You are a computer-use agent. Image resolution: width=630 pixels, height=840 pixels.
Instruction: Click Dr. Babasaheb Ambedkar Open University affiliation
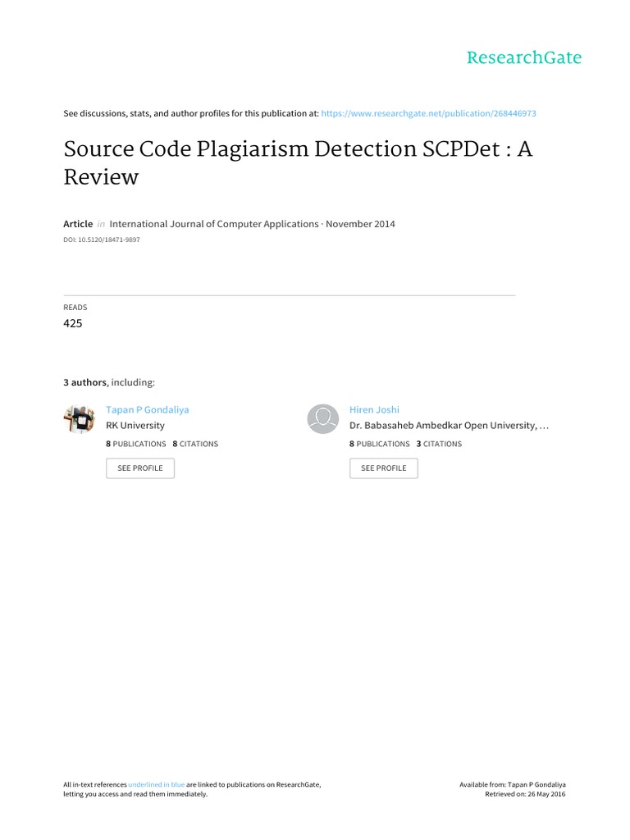click(449, 426)
